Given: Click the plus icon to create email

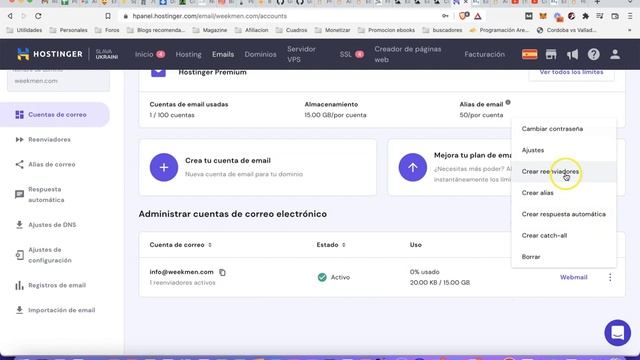Looking at the screenshot, I should coord(164,167).
